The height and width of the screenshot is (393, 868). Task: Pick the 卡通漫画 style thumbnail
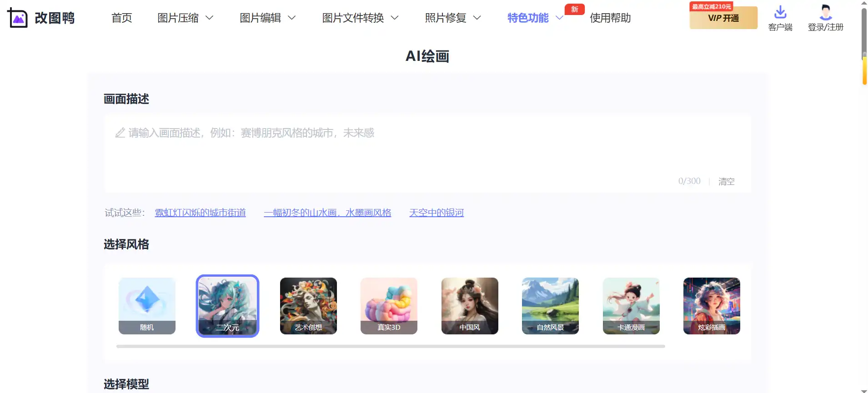click(x=631, y=306)
